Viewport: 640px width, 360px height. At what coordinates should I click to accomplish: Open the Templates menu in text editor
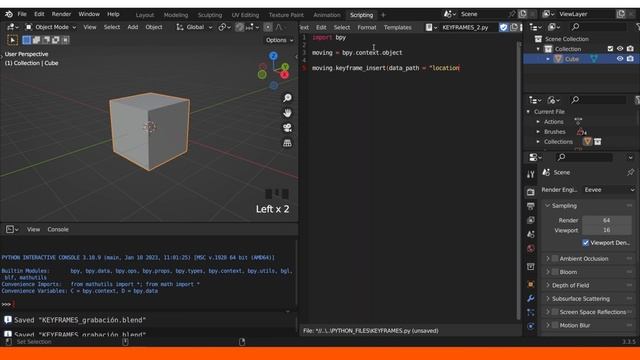tap(398, 27)
